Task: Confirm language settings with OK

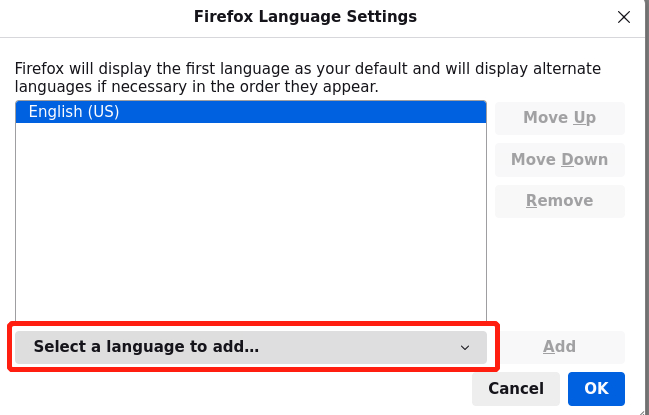Action: click(596, 389)
